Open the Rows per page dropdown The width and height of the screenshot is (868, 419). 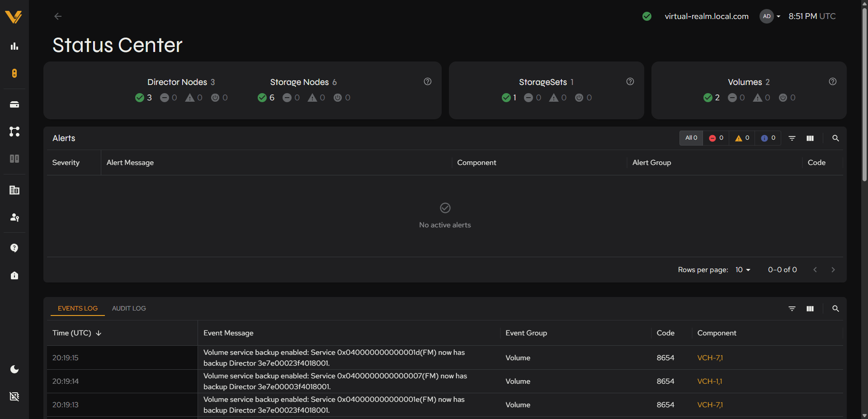click(x=743, y=270)
